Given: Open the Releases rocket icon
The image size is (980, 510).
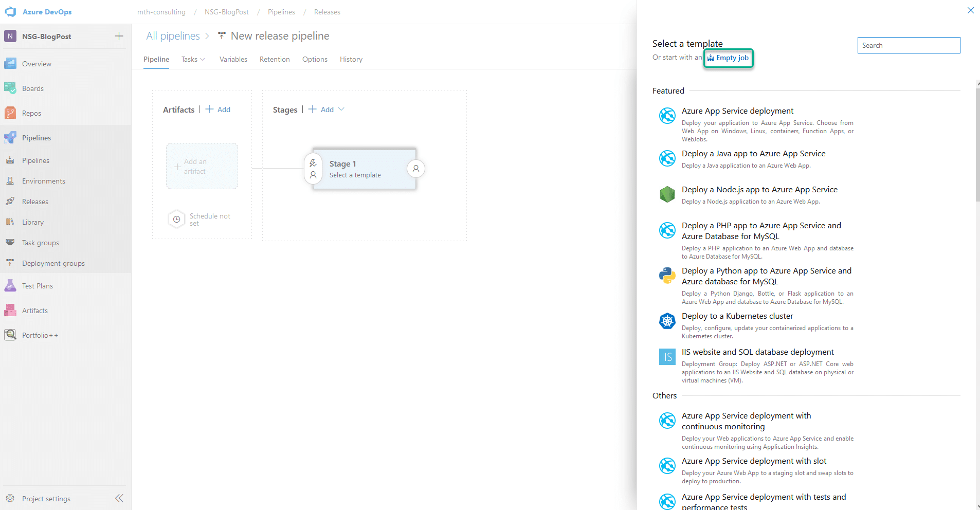Looking at the screenshot, I should (10, 202).
